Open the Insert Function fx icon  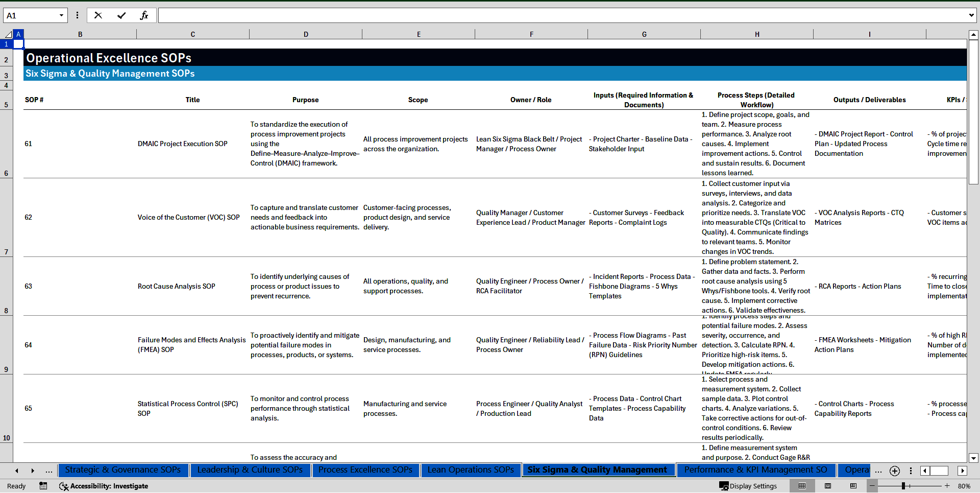(144, 15)
